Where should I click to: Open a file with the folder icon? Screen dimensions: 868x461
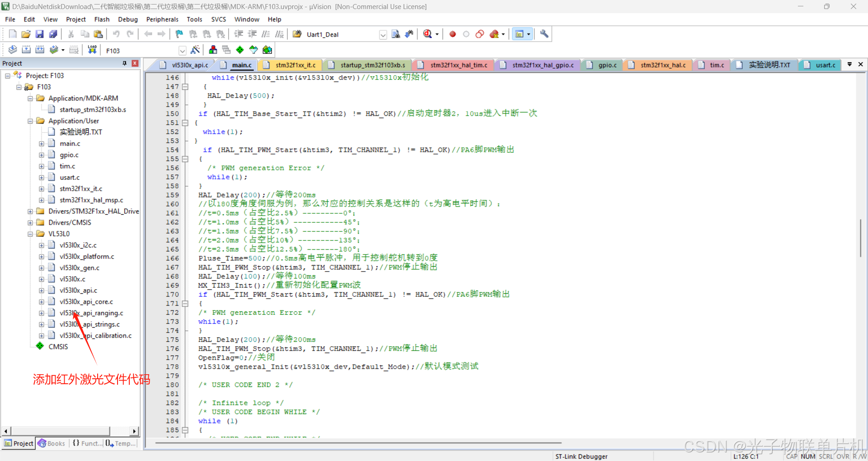[x=26, y=34]
